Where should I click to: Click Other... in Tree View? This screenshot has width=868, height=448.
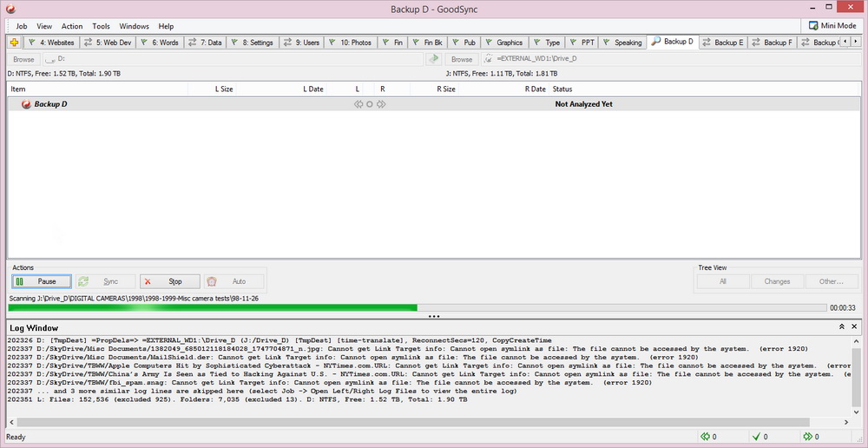point(832,281)
